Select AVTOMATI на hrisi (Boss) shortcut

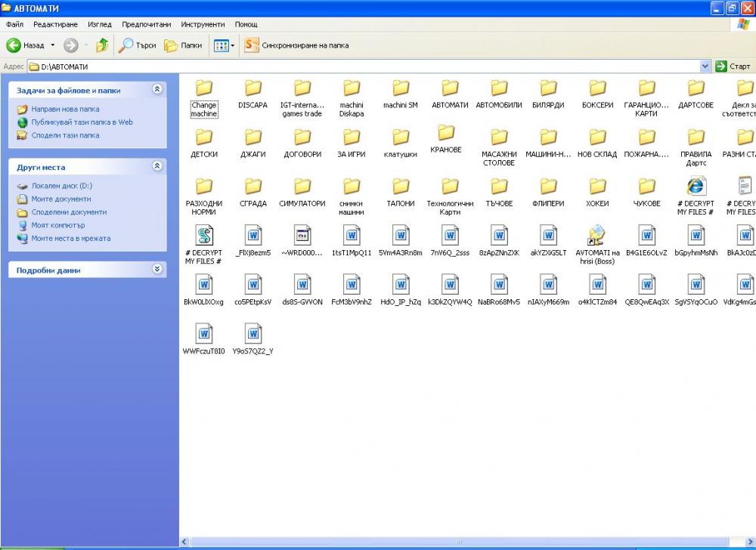coord(597,246)
